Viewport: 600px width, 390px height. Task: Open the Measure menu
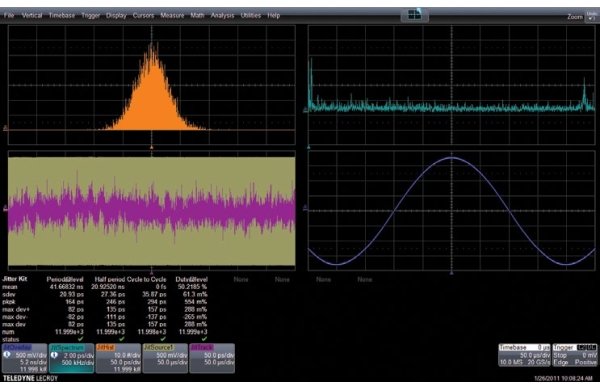coord(172,16)
